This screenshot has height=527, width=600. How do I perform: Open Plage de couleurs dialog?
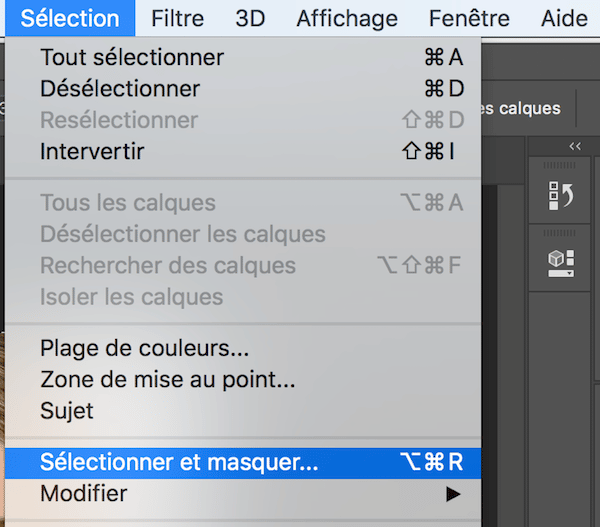(144, 349)
